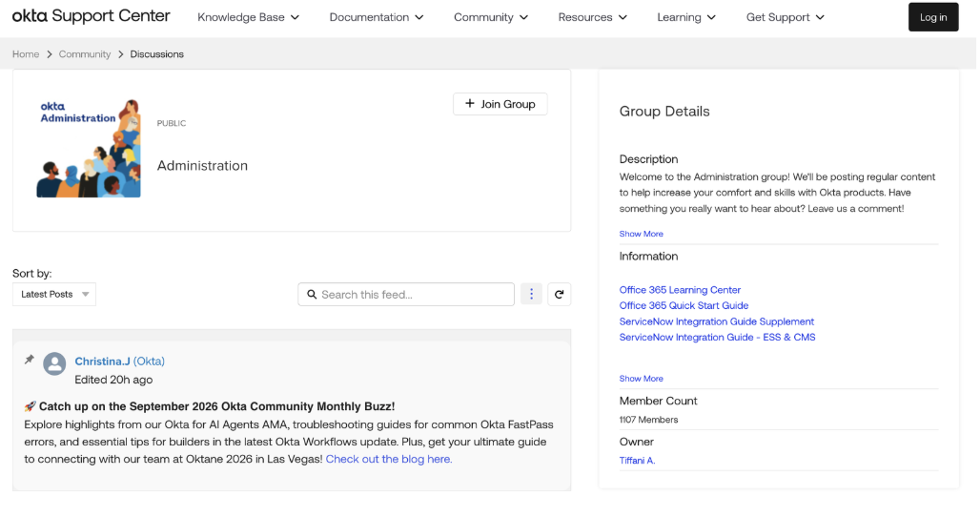This screenshot has width=980, height=517.
Task: Click the okta Support Center logo
Action: coord(91,15)
